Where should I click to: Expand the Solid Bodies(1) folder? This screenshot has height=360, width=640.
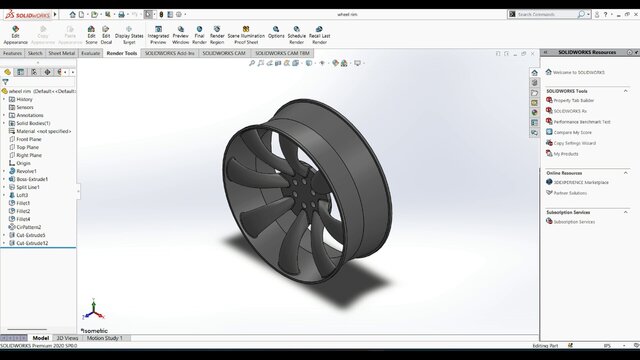[4, 123]
